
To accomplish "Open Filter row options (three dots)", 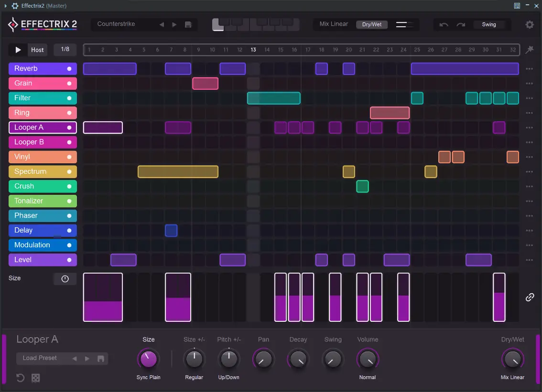I will (x=529, y=98).
